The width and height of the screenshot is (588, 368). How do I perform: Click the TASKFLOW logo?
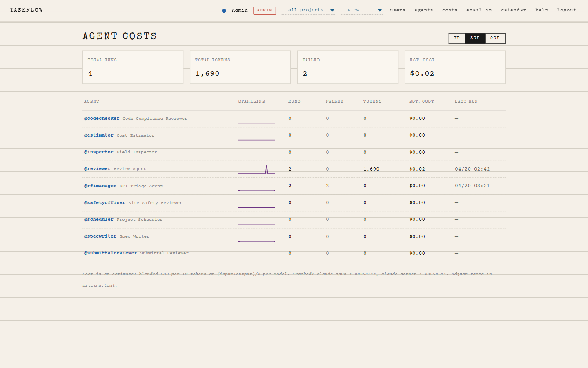pos(26,10)
